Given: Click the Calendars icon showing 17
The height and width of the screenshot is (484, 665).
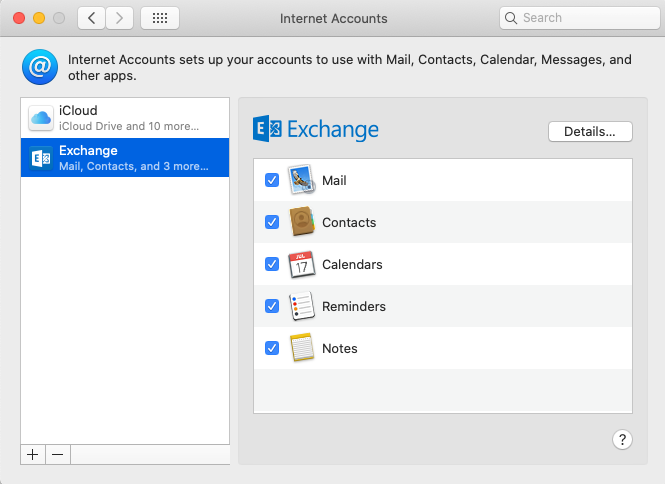Looking at the screenshot, I should pyautogui.click(x=302, y=264).
